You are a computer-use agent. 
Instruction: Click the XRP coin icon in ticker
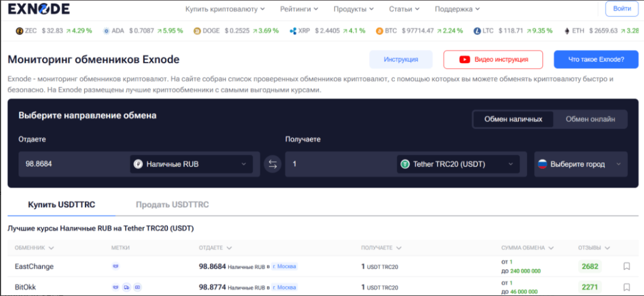[x=293, y=31]
